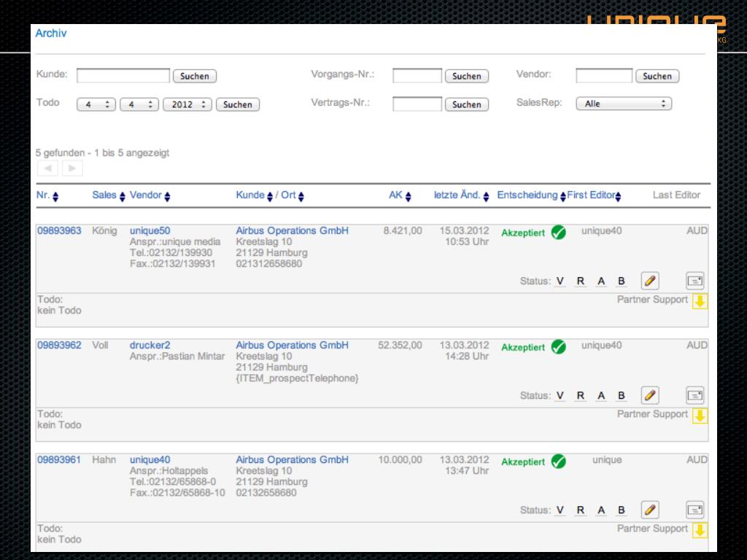747x560 pixels.
Task: Sort by Vendor column arrows
Action: coord(167,196)
